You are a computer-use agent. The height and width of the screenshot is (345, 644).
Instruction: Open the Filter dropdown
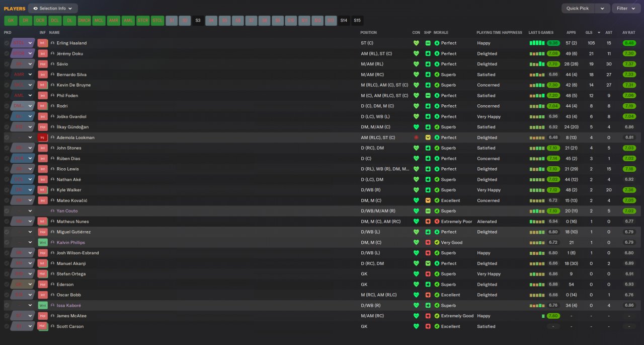pos(626,8)
